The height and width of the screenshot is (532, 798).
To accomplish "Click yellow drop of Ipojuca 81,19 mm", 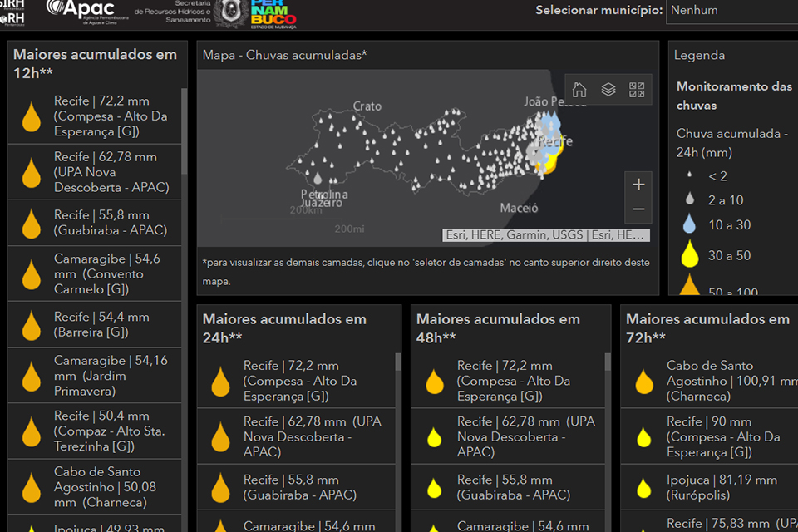I will [x=644, y=488].
